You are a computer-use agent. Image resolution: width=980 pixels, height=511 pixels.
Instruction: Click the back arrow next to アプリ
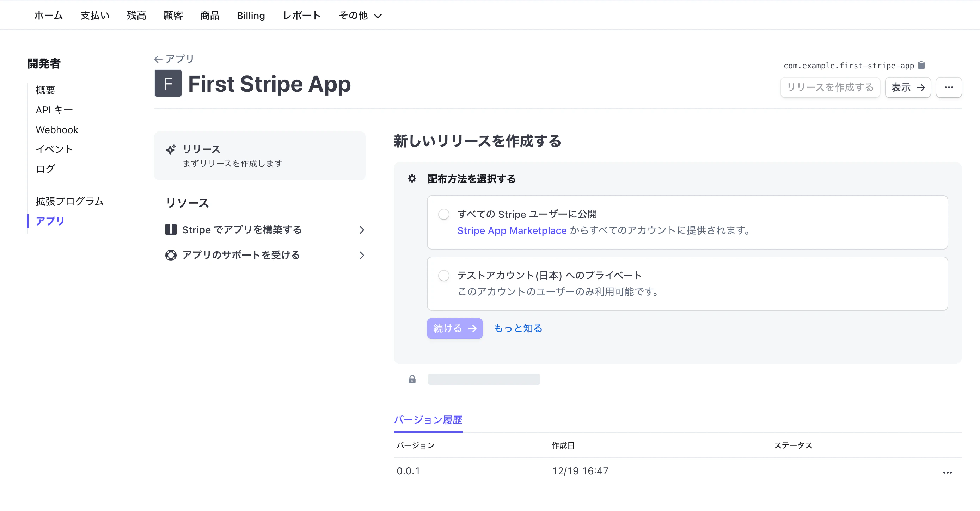click(x=158, y=59)
